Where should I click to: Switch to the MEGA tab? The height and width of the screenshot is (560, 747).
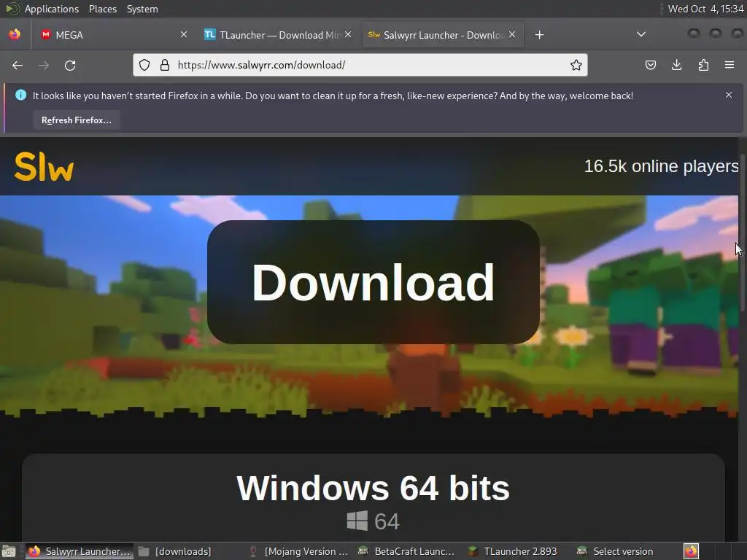[x=112, y=35]
